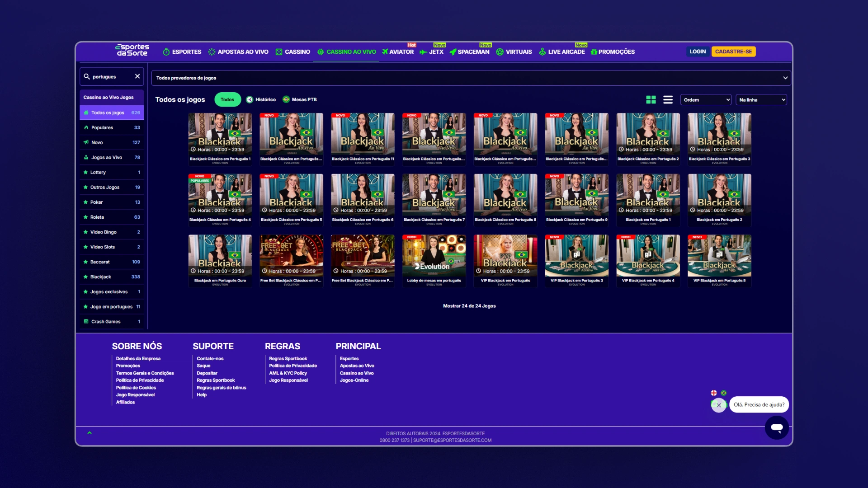Click the Apostas ao Vivo icon

(x=212, y=52)
